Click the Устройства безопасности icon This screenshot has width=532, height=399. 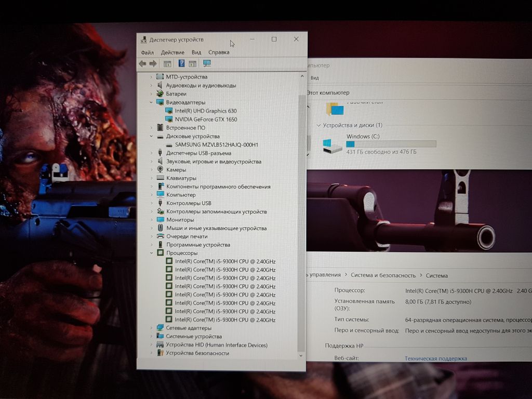[x=160, y=353]
